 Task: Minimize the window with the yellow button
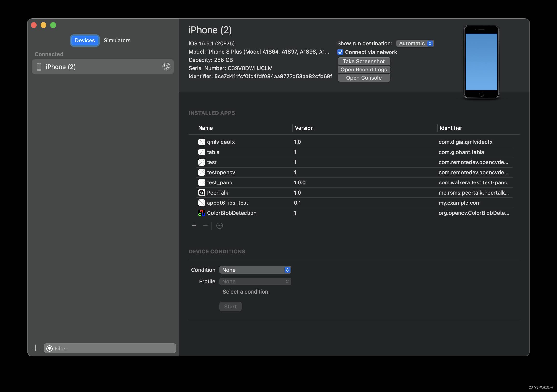coord(43,25)
